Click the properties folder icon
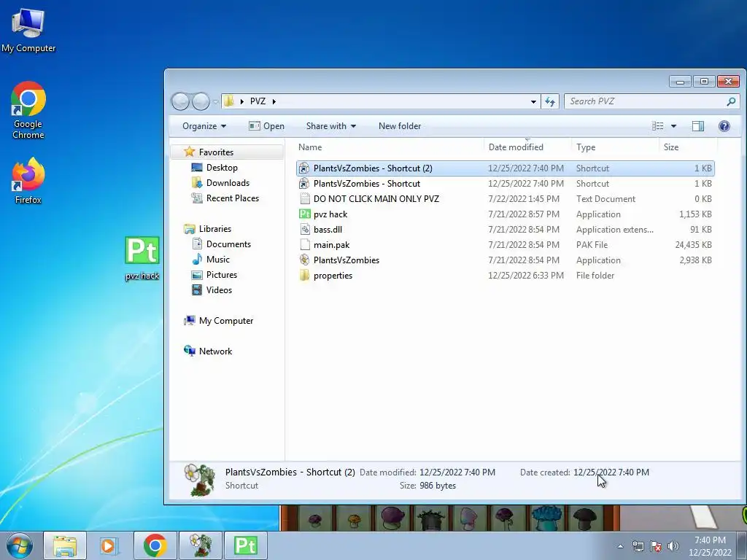The width and height of the screenshot is (747, 560). tap(305, 275)
